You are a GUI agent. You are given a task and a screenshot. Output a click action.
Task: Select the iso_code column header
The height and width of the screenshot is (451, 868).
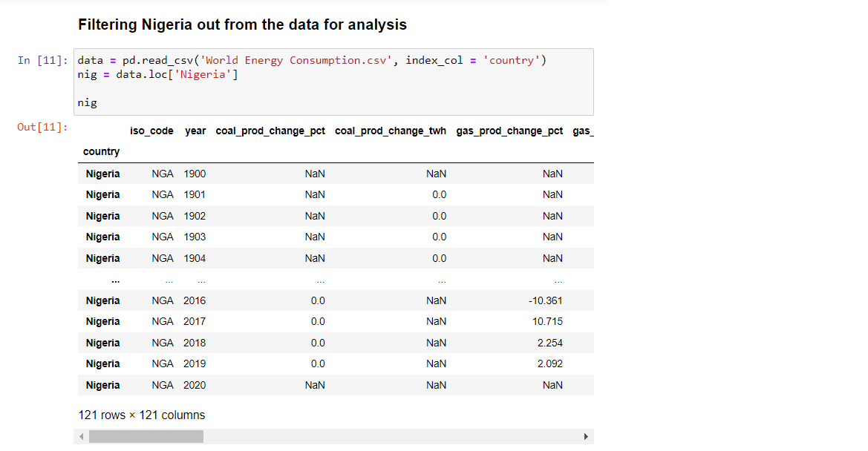pos(151,131)
